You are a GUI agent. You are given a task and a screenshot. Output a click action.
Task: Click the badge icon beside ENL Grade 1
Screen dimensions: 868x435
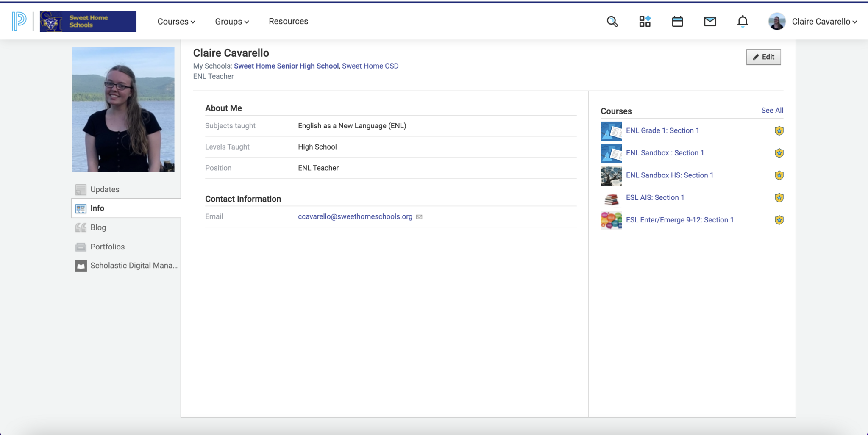(779, 131)
